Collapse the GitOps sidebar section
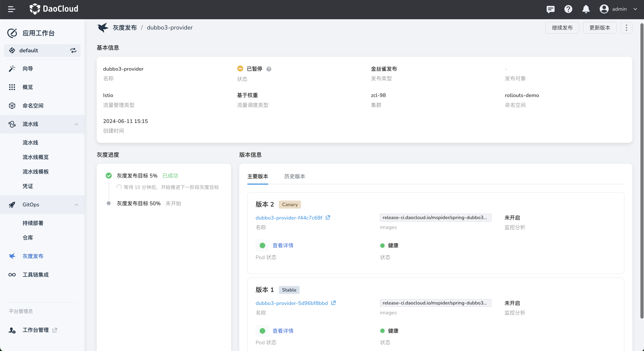 77,205
